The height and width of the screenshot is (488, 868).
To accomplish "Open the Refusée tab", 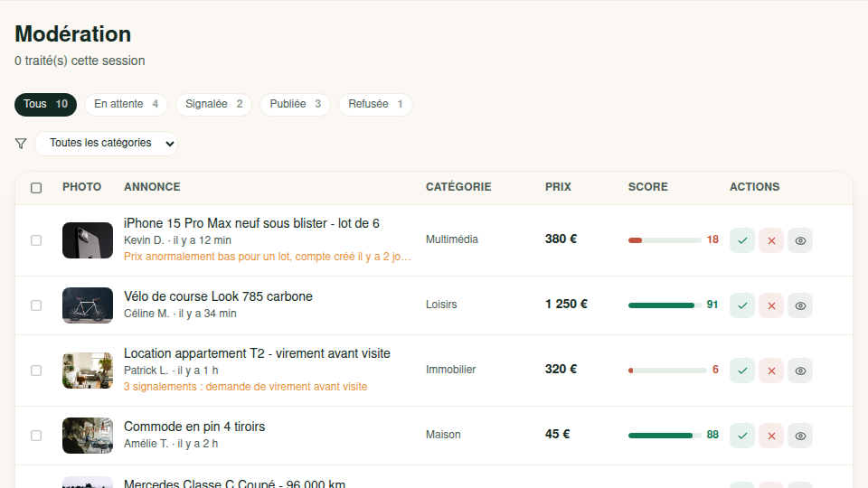I will pos(375,105).
